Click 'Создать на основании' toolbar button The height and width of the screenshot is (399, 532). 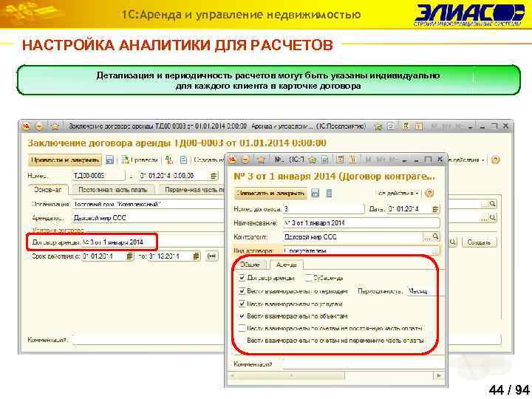point(209,160)
